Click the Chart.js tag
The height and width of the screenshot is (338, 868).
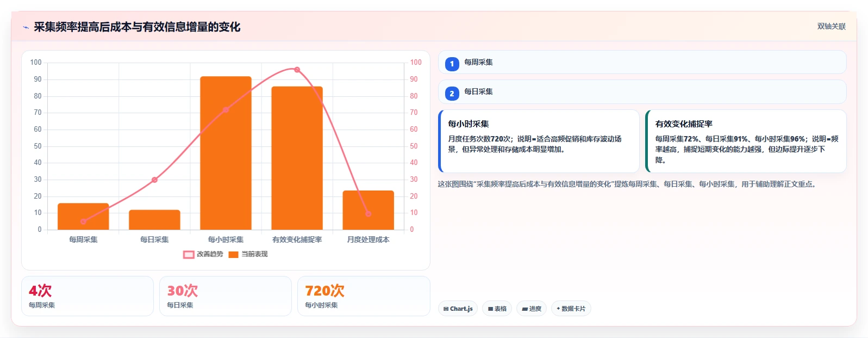pyautogui.click(x=458, y=309)
